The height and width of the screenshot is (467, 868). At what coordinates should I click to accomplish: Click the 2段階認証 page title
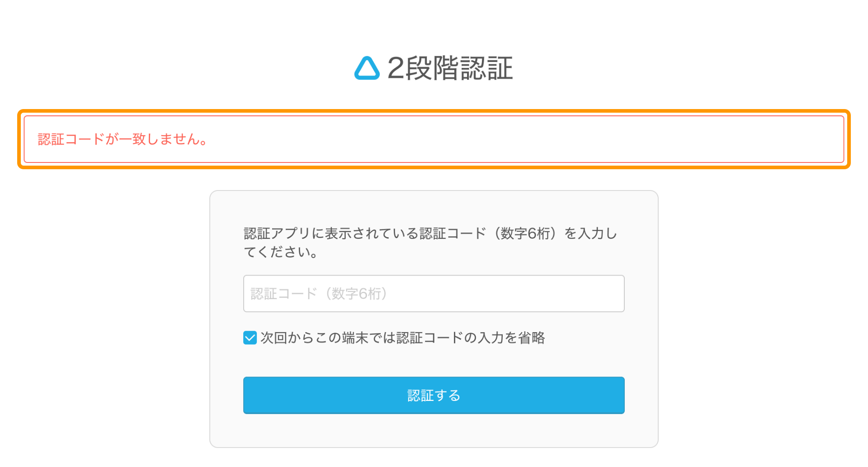pos(451,68)
